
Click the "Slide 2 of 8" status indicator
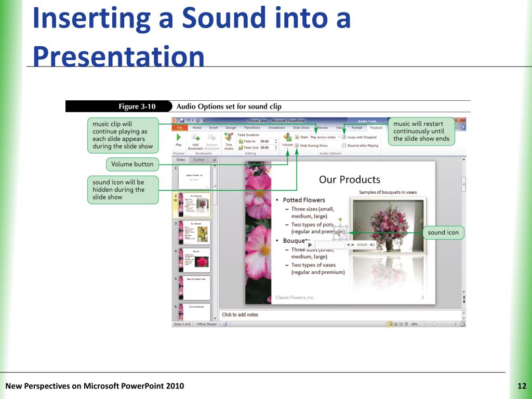[182, 324]
